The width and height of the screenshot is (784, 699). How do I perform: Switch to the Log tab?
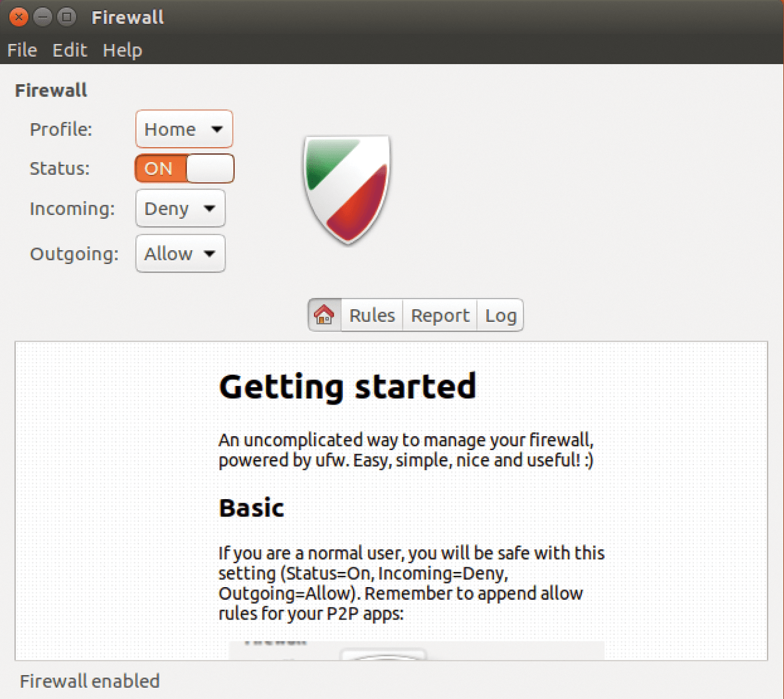[x=501, y=315]
